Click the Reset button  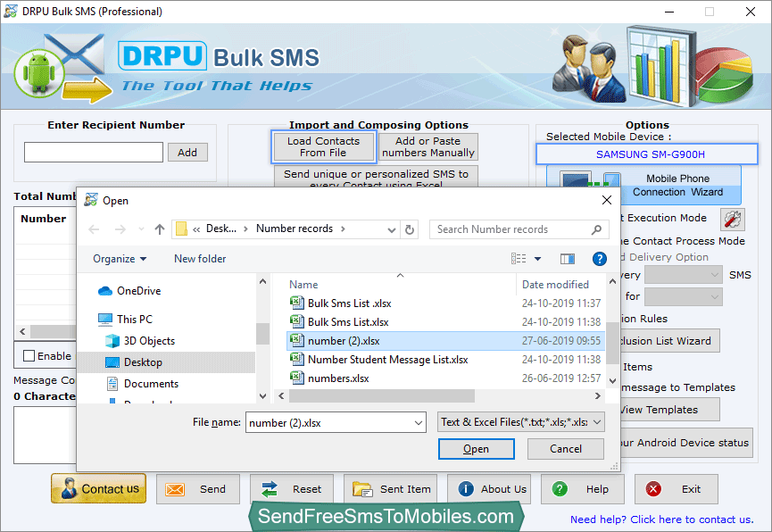[x=292, y=489]
